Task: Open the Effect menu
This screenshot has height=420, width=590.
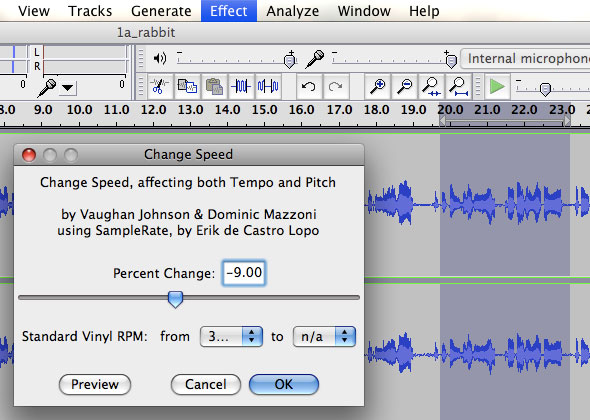Action: click(229, 11)
